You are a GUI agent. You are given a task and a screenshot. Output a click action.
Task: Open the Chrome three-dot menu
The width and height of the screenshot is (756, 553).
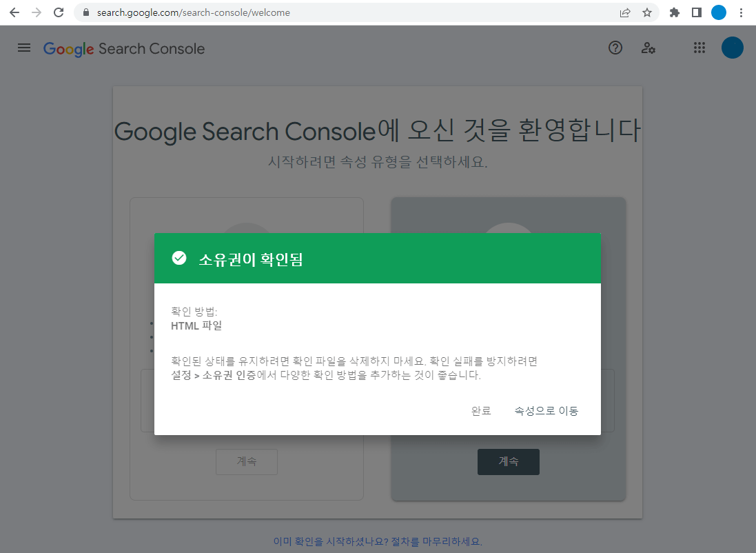[741, 12]
